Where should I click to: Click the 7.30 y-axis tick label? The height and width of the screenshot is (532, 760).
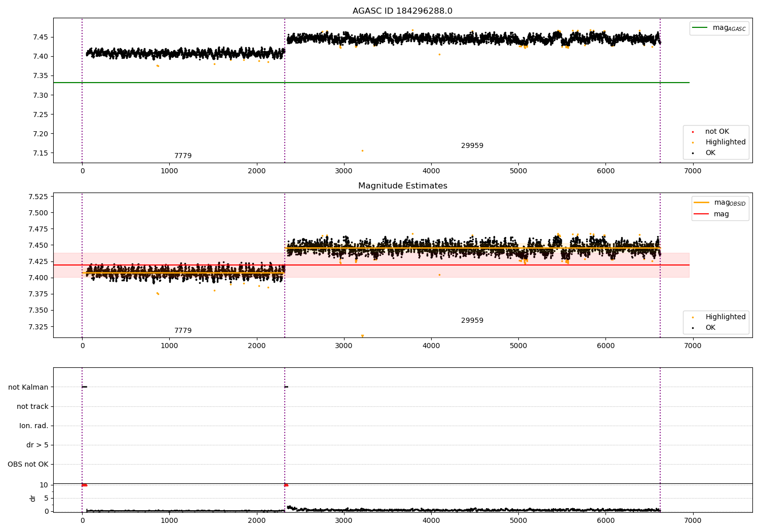(41, 95)
